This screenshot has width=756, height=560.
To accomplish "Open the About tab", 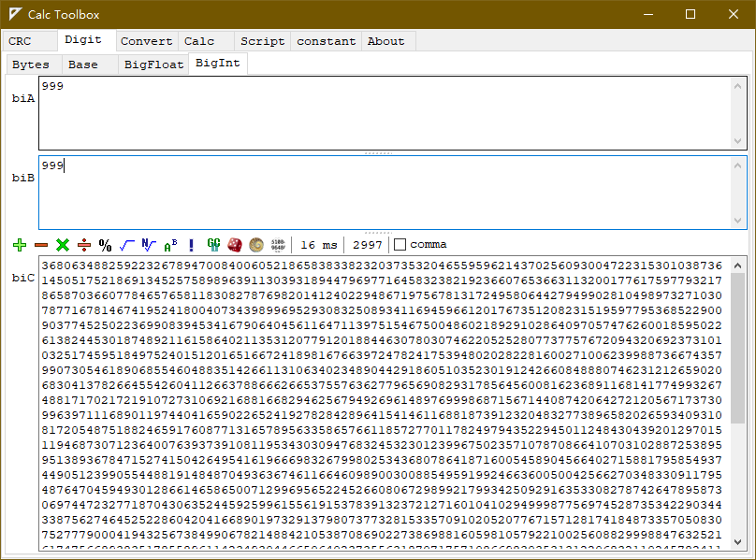I will point(388,41).
